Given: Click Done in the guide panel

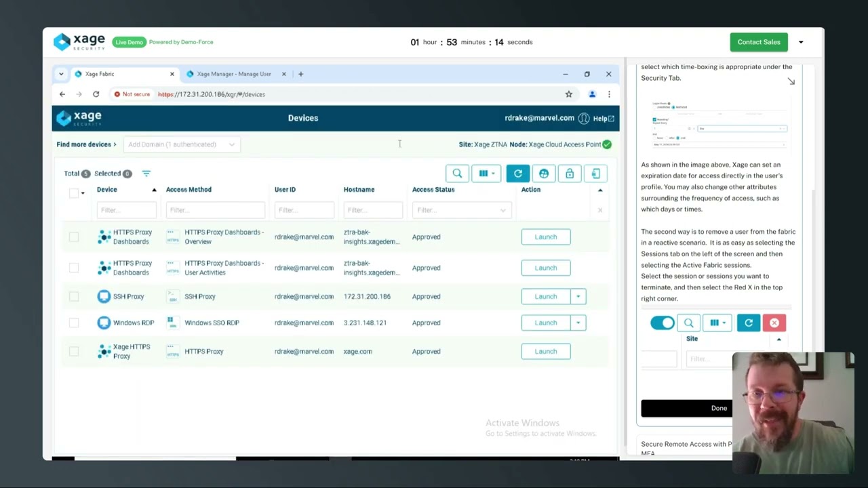Looking at the screenshot, I should (719, 408).
